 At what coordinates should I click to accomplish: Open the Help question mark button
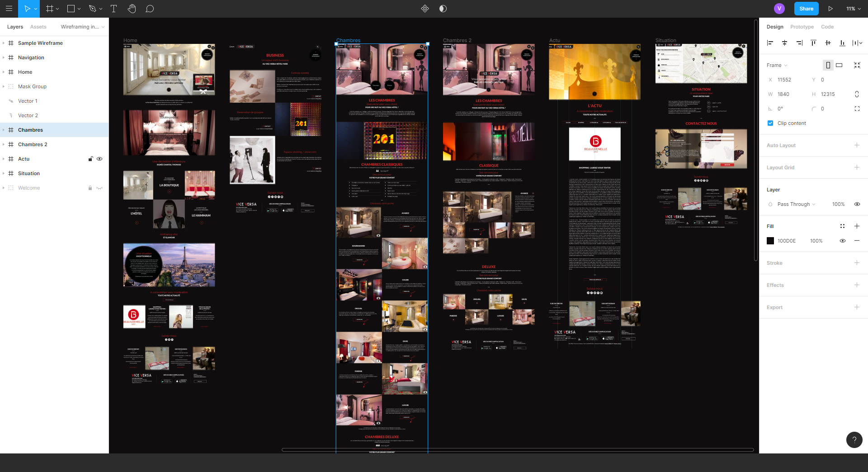point(854,439)
